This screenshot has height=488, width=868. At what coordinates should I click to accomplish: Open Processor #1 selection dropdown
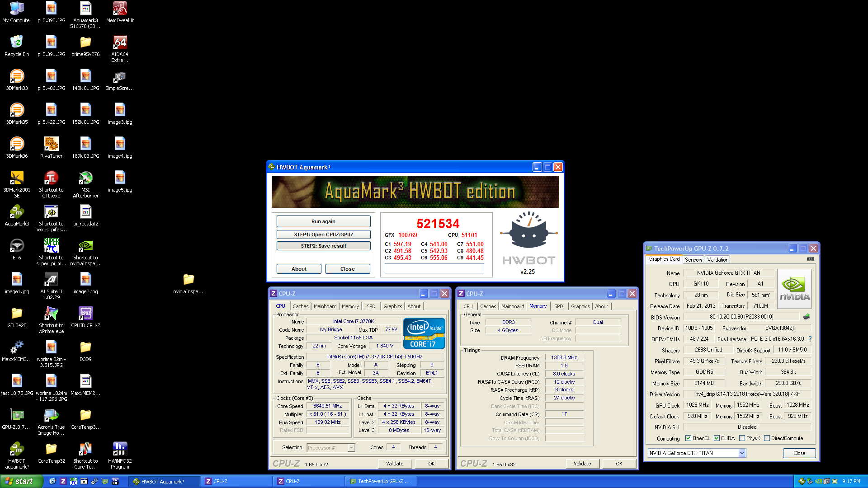[351, 448]
